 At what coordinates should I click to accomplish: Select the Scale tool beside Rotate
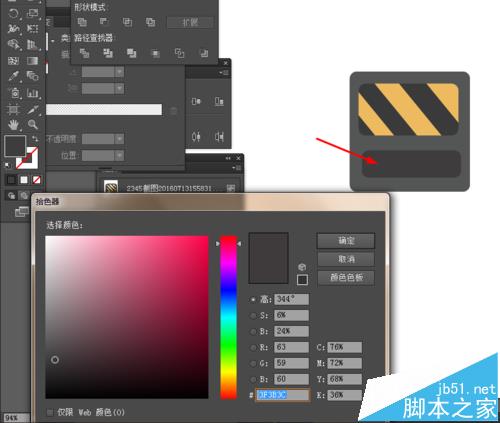pos(33,14)
